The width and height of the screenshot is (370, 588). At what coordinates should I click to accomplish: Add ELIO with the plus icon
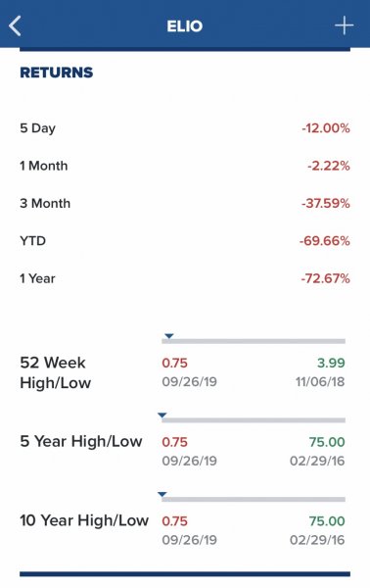[x=344, y=25]
